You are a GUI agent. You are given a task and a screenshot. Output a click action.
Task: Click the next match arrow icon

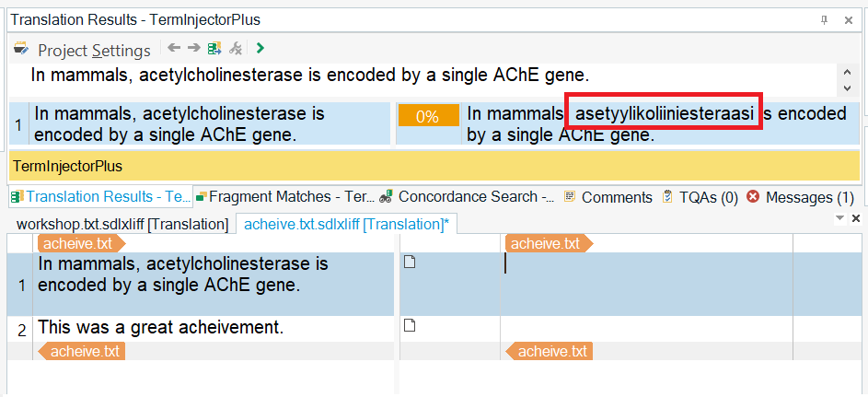click(193, 49)
